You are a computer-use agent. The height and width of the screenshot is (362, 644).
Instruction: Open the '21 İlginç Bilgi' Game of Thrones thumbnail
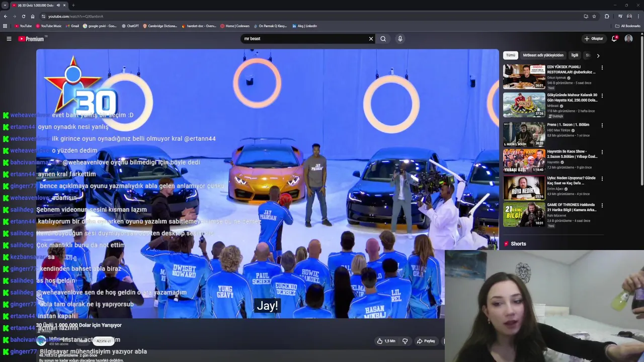pos(524,215)
